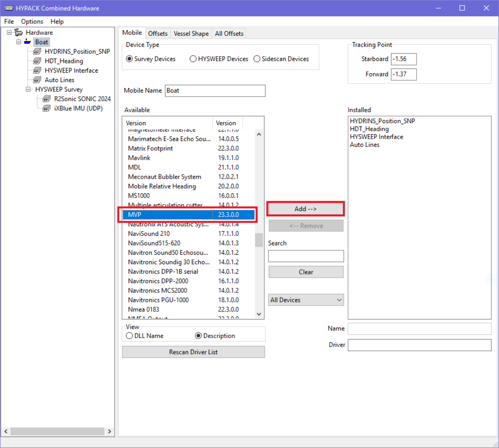
Task: Switch to the Mobile tab
Action: point(132,33)
